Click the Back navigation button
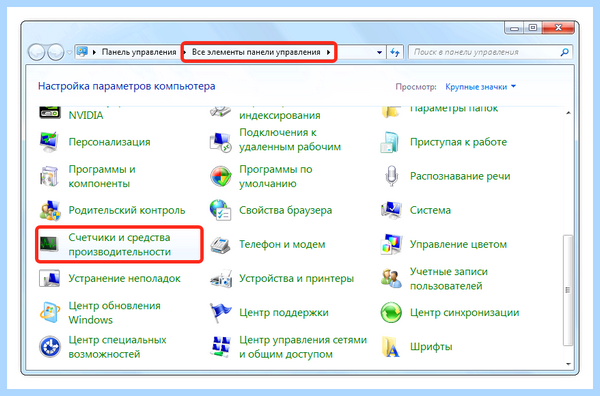This screenshot has height=396, width=600. [36, 52]
